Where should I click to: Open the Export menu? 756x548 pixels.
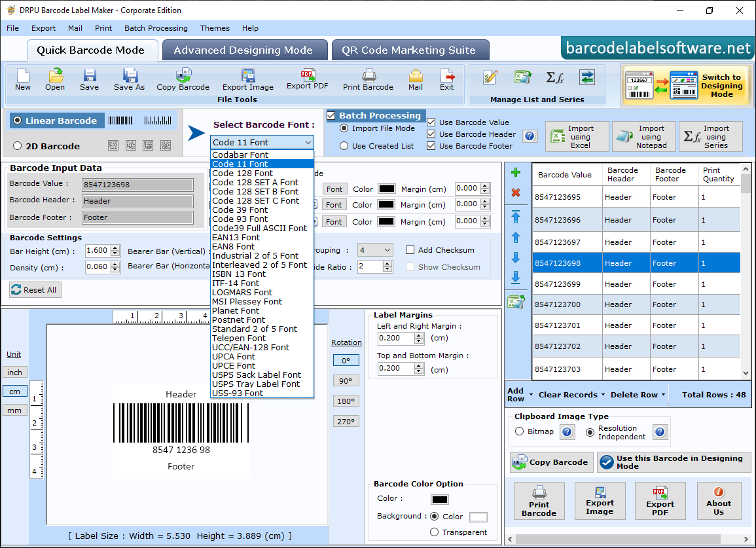pyautogui.click(x=43, y=28)
